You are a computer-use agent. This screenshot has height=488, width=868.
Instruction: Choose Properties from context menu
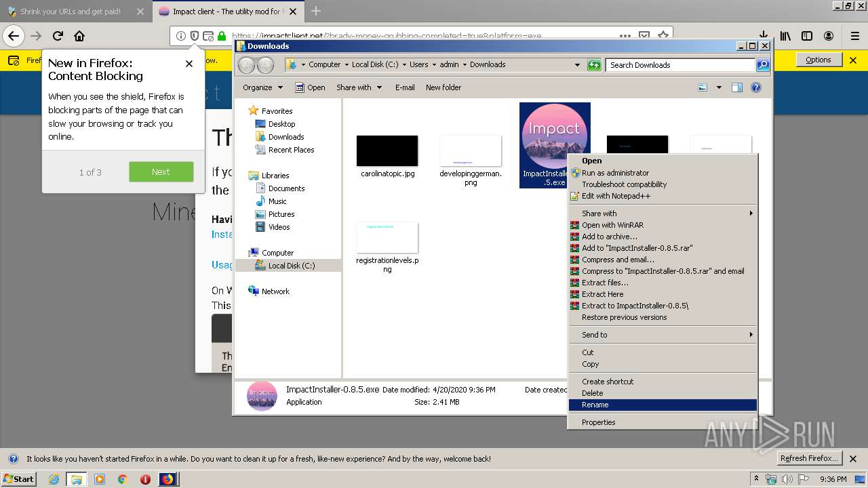pyautogui.click(x=663, y=422)
